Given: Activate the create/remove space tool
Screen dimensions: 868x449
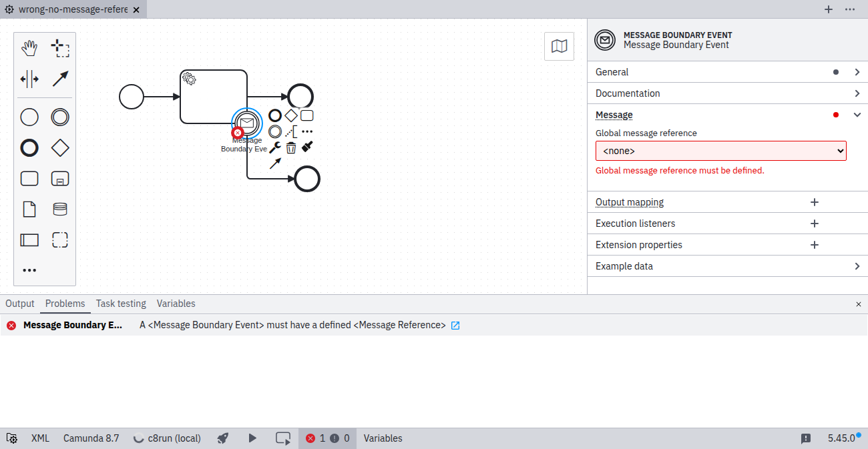Looking at the screenshot, I should (x=29, y=79).
